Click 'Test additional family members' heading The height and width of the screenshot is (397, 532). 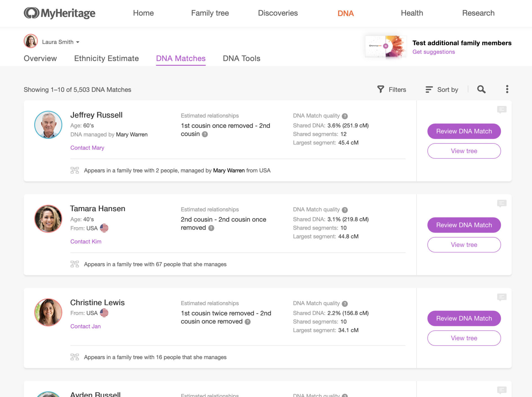(x=462, y=43)
